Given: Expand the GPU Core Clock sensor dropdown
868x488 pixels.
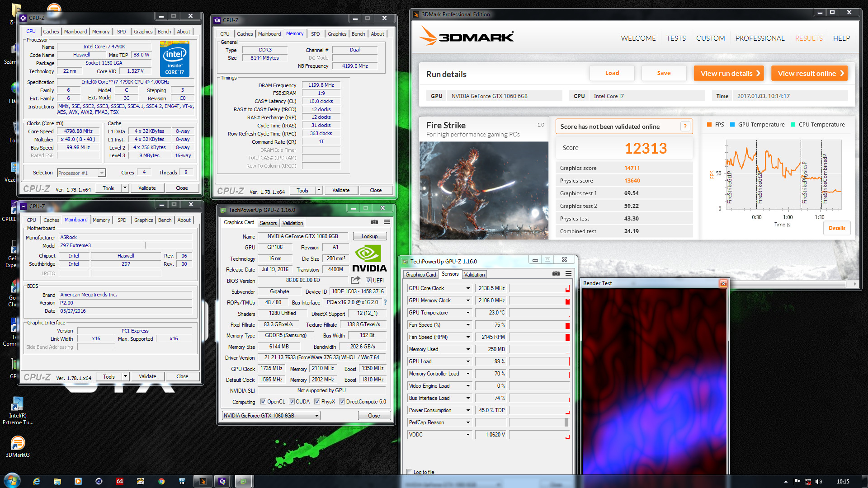Looking at the screenshot, I should [468, 288].
